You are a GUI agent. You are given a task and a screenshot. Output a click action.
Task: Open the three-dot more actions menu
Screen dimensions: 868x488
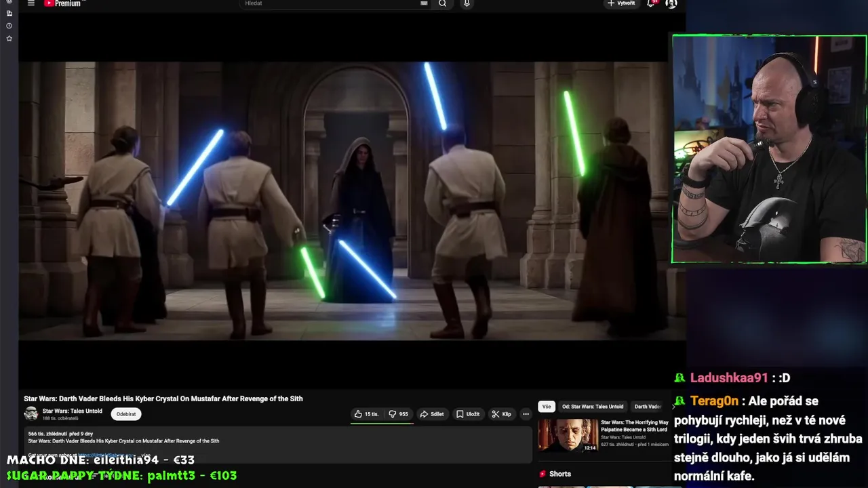[x=526, y=414]
